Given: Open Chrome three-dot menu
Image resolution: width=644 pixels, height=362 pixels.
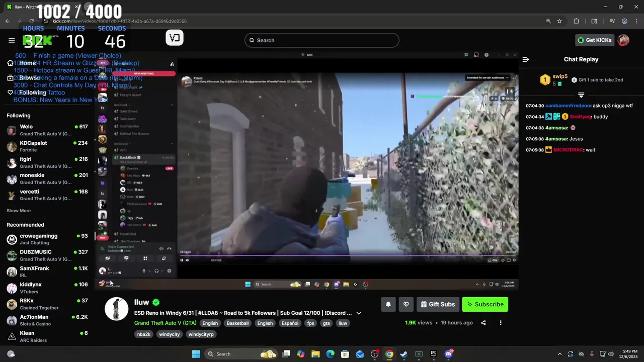Looking at the screenshot, I should coord(636,21).
